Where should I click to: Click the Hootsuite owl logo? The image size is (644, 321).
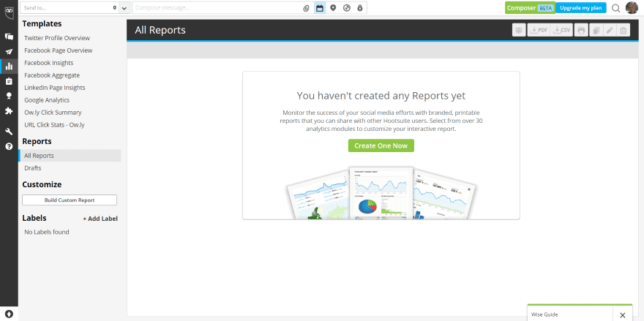click(x=9, y=11)
